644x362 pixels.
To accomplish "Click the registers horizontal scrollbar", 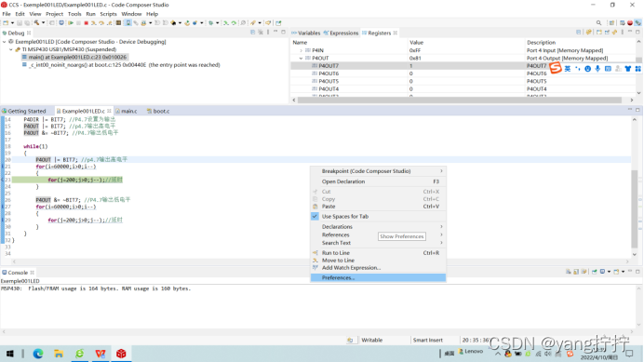I will click(460, 100).
